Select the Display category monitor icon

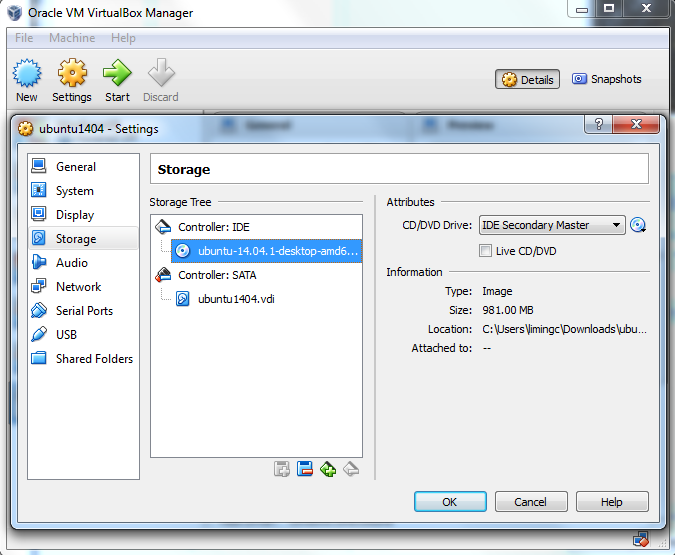pyautogui.click(x=39, y=214)
